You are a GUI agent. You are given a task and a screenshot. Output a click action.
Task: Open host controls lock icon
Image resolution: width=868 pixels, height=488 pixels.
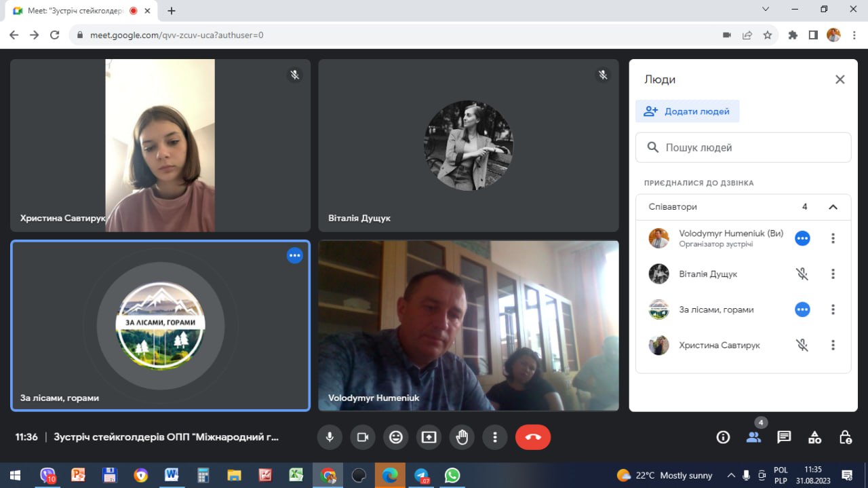pos(845,437)
